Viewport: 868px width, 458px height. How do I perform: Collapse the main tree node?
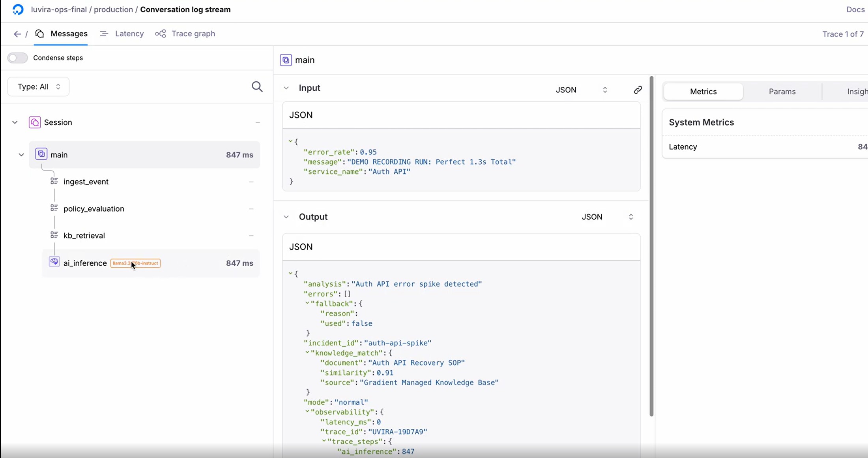tap(21, 155)
